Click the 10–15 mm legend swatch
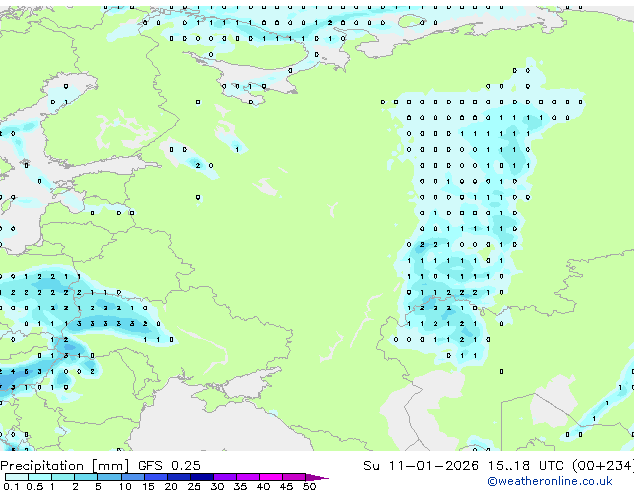 point(132,477)
